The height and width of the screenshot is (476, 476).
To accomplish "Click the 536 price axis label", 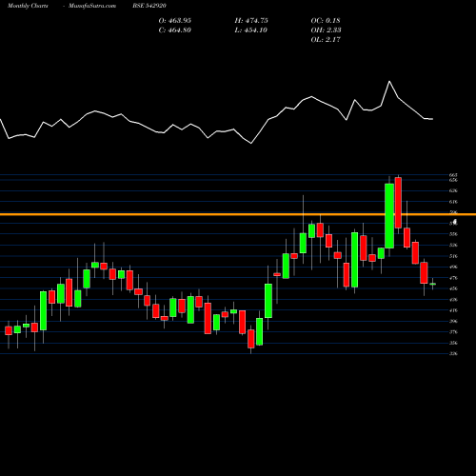I will pyautogui.click(x=453, y=245).
